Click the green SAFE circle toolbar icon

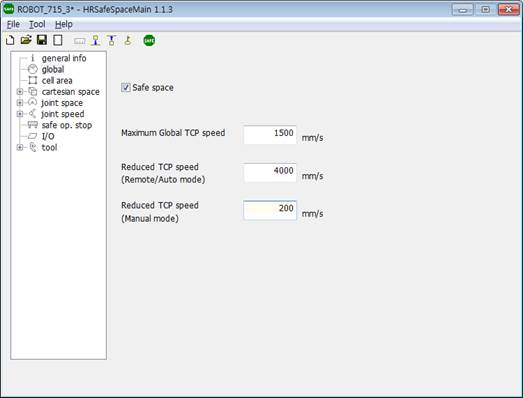[149, 40]
